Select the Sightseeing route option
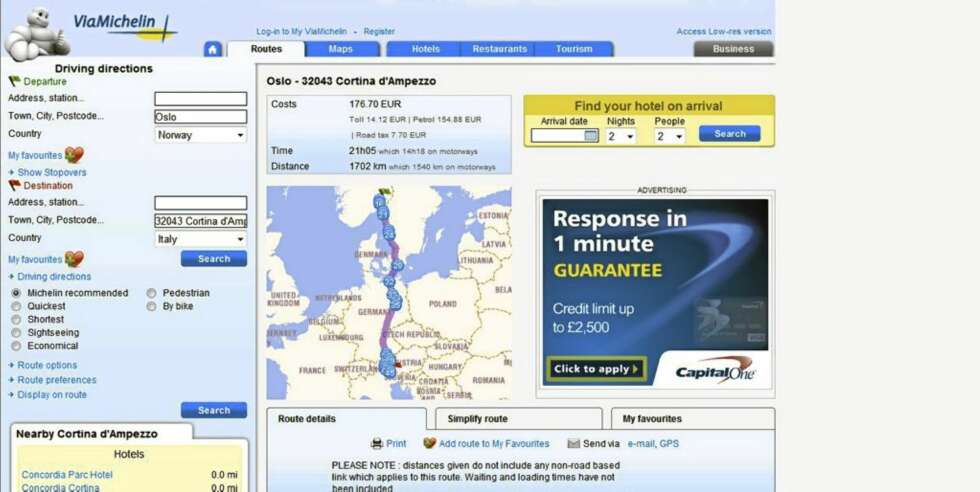The height and width of the screenshot is (492, 980). point(16,333)
